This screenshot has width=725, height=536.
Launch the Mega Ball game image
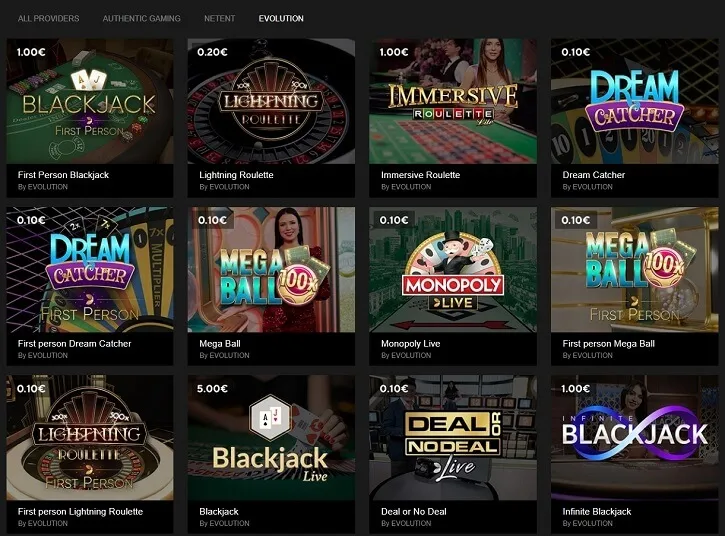pos(271,270)
